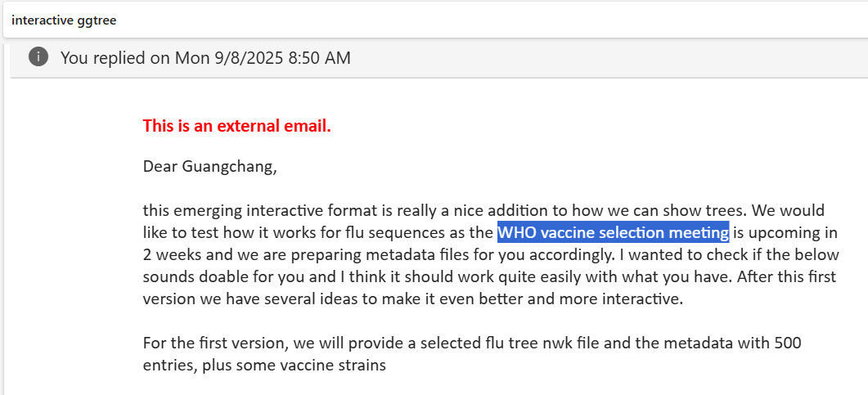Click the info icon beside the reply notice
Viewport: 868px width, 395px height.
(38, 56)
